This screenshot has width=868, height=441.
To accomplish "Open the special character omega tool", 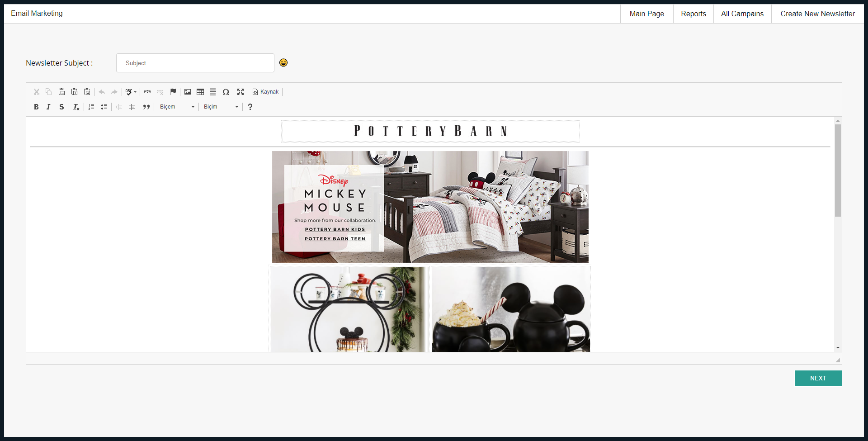I will coord(226,92).
